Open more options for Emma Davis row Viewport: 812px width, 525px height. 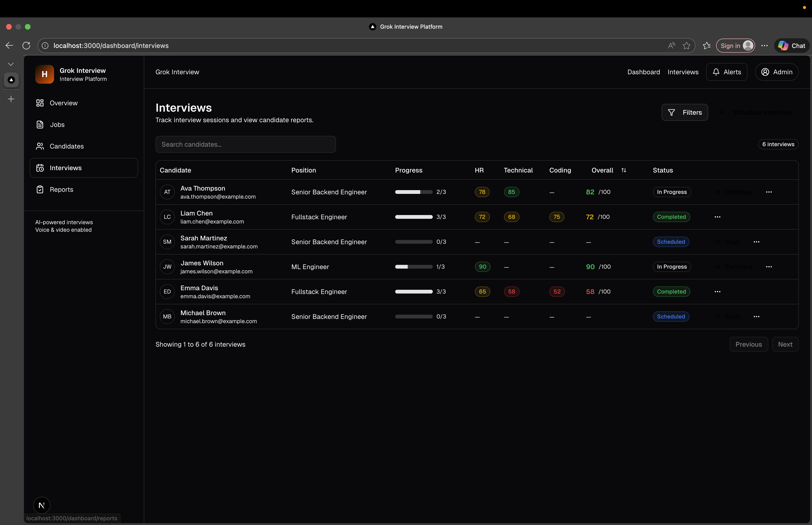click(717, 292)
